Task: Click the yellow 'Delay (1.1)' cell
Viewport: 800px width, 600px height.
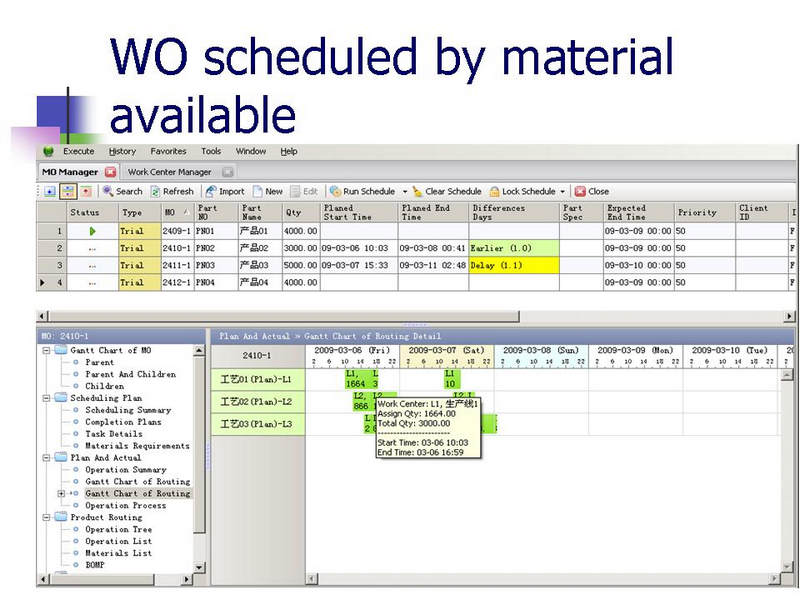Action: [x=514, y=265]
